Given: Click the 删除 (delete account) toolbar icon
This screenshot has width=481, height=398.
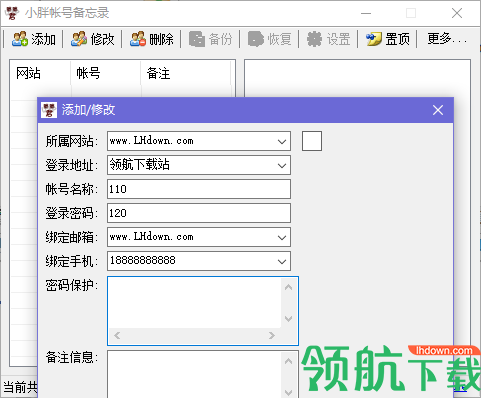Looking at the screenshot, I should (138, 39).
